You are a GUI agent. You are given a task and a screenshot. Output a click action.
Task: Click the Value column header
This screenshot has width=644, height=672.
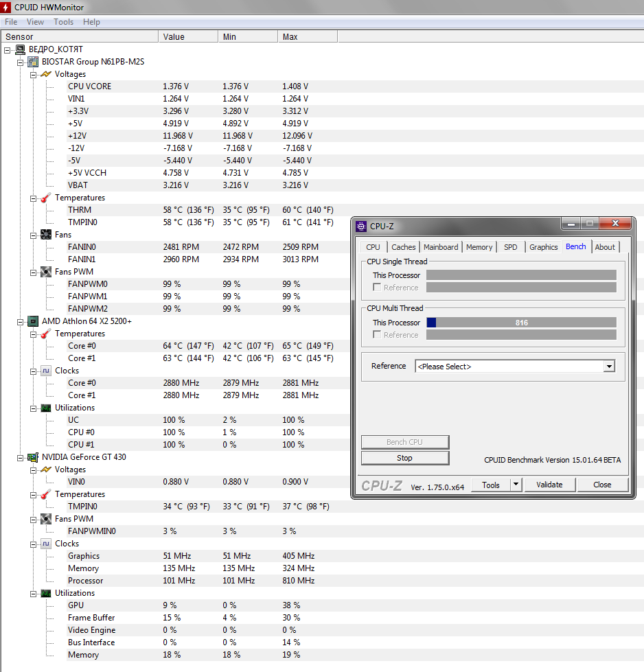[x=174, y=36]
